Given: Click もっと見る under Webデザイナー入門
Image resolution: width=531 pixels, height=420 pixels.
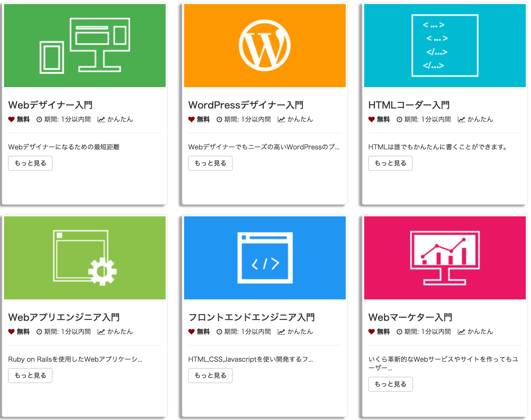Looking at the screenshot, I should (30, 163).
